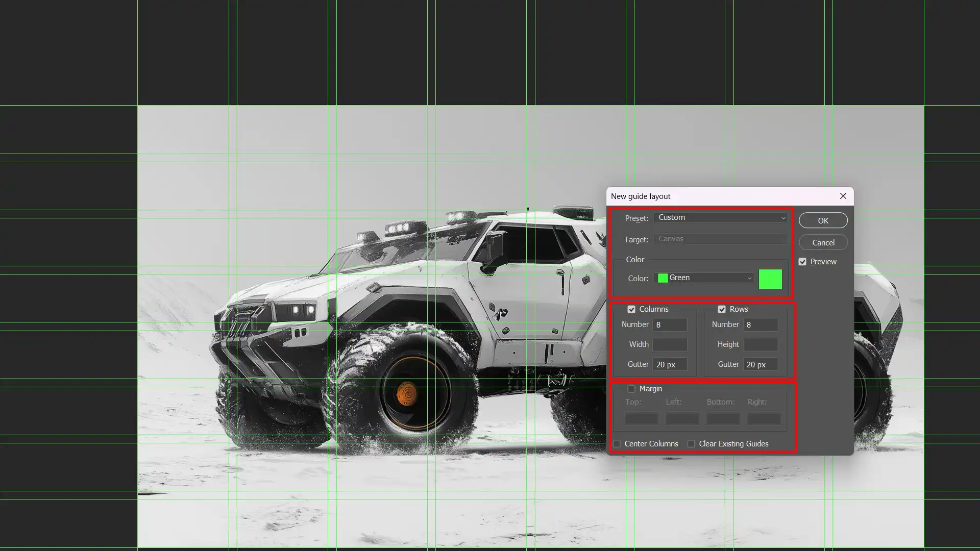Click the Columns Gutter field
Screen dimensions: 980x551
pyautogui.click(x=670, y=364)
